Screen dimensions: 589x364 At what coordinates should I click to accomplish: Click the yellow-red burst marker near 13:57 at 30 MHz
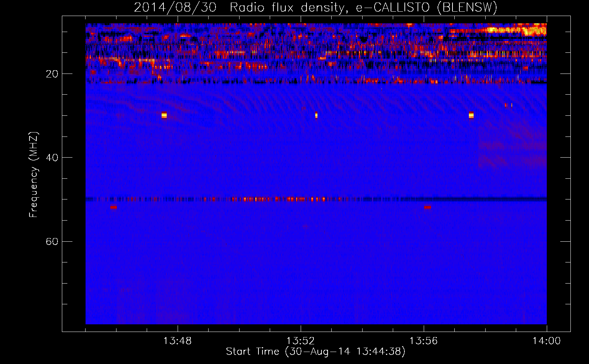[471, 115]
